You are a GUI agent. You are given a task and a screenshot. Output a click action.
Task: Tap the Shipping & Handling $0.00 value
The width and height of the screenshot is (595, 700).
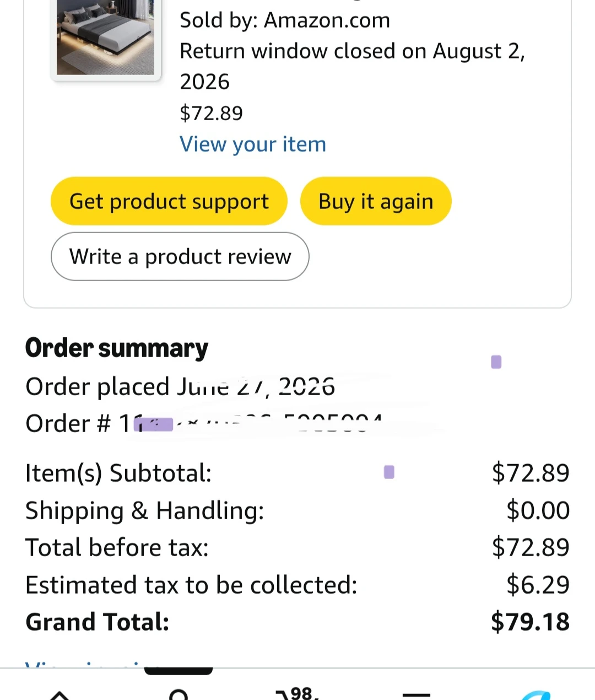click(538, 510)
